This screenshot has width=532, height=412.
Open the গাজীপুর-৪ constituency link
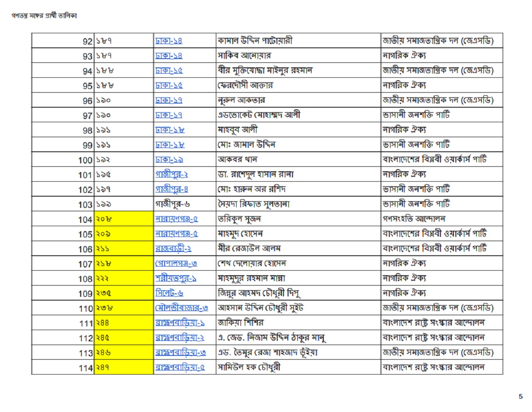tap(171, 190)
